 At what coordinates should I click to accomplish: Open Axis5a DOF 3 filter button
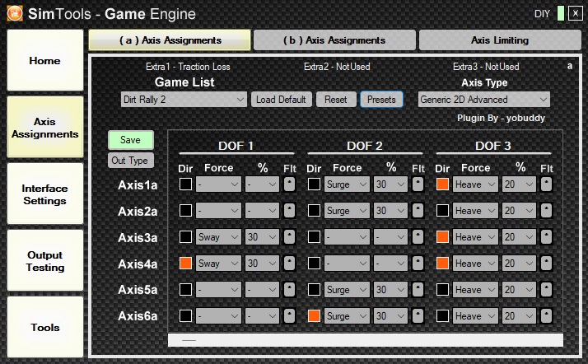coord(546,289)
